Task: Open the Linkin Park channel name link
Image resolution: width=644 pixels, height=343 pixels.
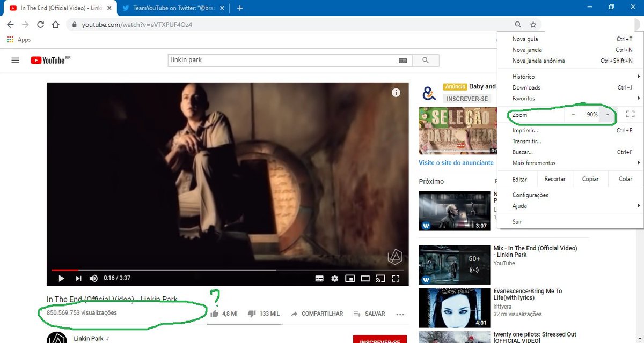Action: tap(89, 339)
